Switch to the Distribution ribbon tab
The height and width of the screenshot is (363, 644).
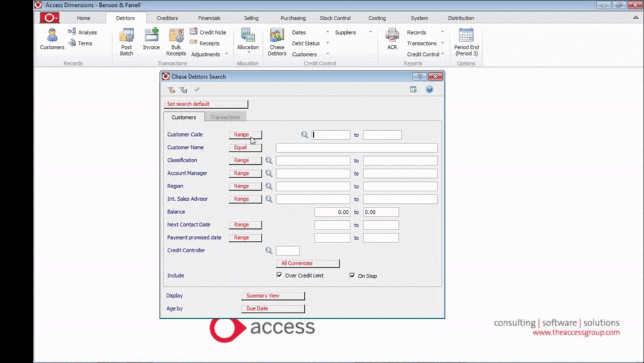(461, 18)
